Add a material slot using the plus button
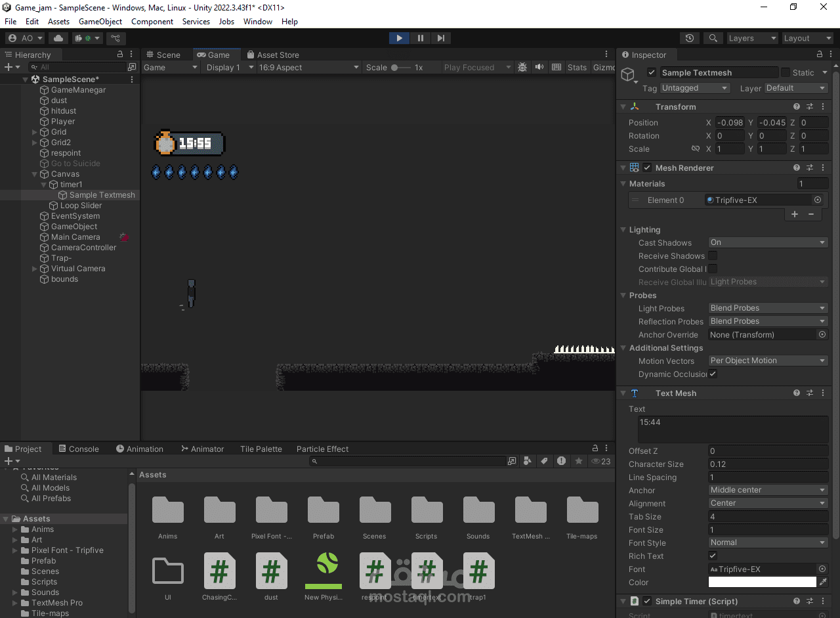This screenshot has width=840, height=618. [794, 214]
